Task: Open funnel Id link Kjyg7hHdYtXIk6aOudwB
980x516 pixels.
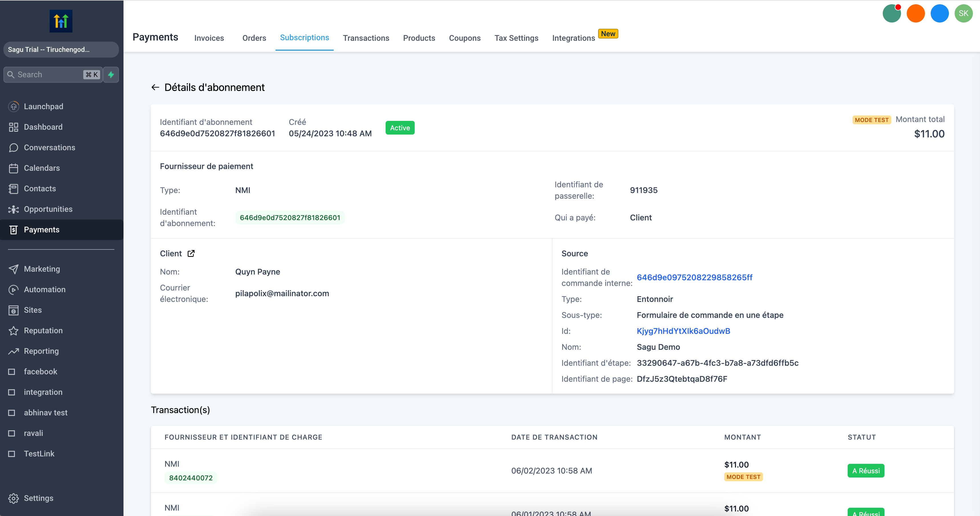Action: tap(683, 331)
